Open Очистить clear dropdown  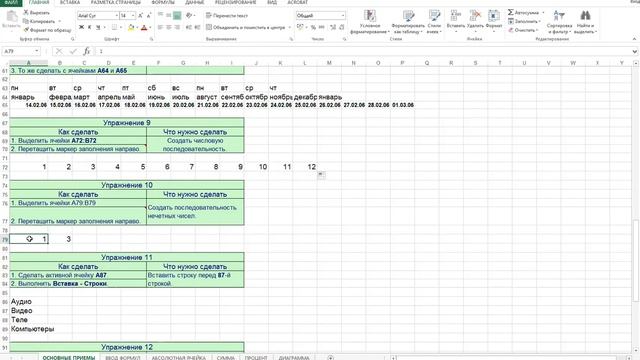(x=523, y=30)
